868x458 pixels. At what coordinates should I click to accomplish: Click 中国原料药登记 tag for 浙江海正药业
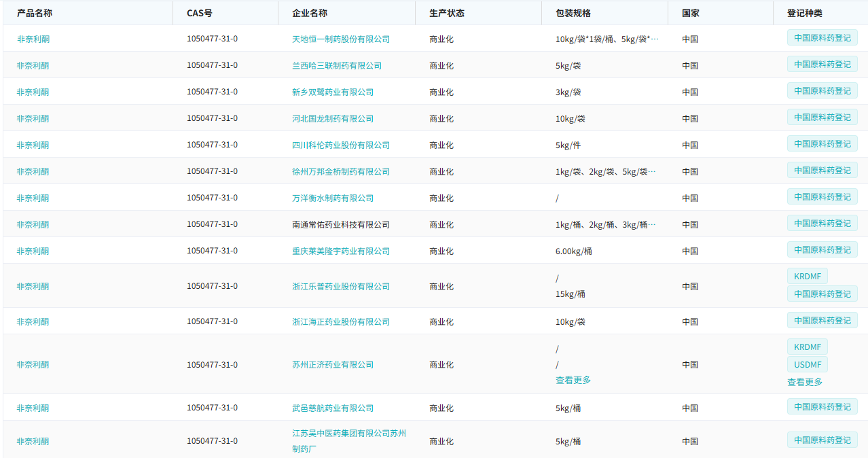click(x=822, y=321)
